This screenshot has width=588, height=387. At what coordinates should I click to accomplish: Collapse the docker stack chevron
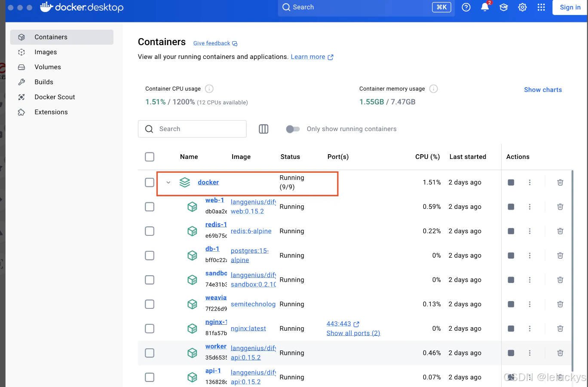pyautogui.click(x=168, y=183)
